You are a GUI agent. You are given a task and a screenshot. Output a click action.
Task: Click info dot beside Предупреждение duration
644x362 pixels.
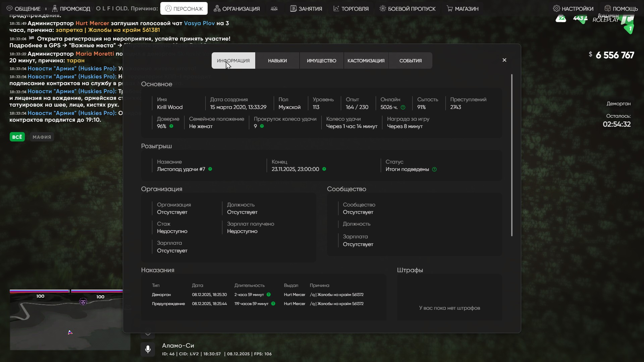[x=273, y=304]
